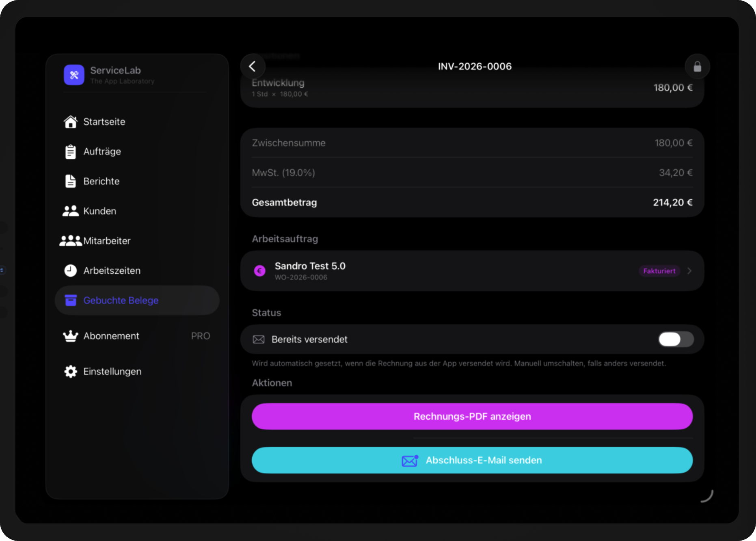Click the clock icon for Arbeitszeiten
756x541 pixels.
tap(71, 270)
